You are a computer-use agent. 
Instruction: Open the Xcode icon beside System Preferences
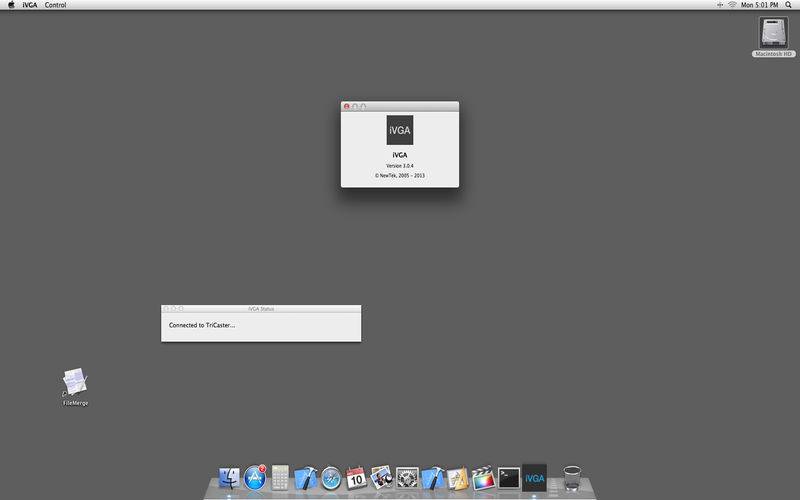coord(432,479)
